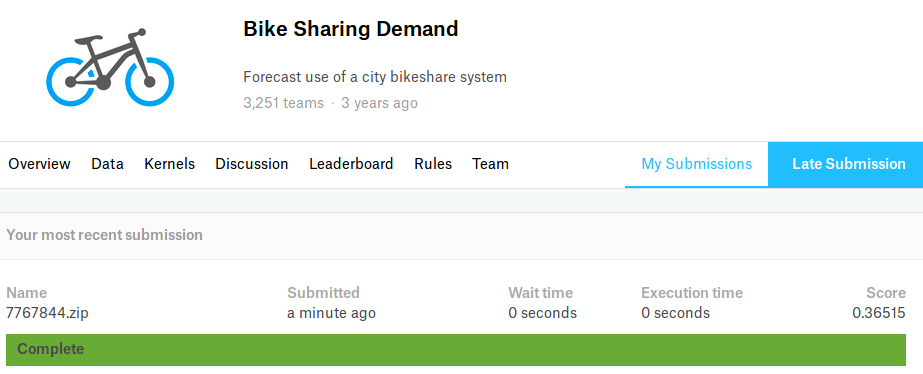Click the Execution time column header
Screen dimensions: 923x374
point(692,293)
